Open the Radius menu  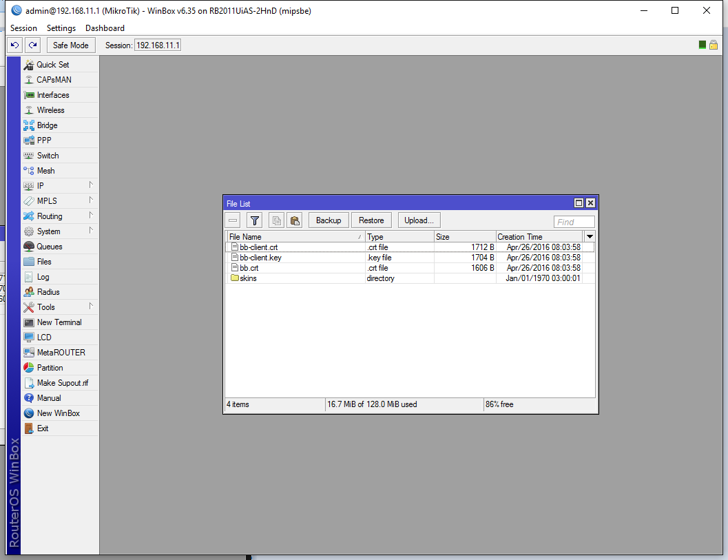click(x=60, y=292)
